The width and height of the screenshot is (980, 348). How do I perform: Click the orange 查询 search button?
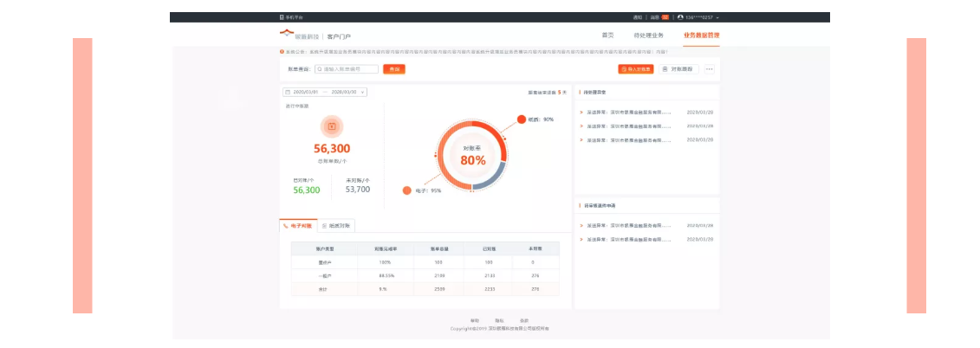(394, 69)
